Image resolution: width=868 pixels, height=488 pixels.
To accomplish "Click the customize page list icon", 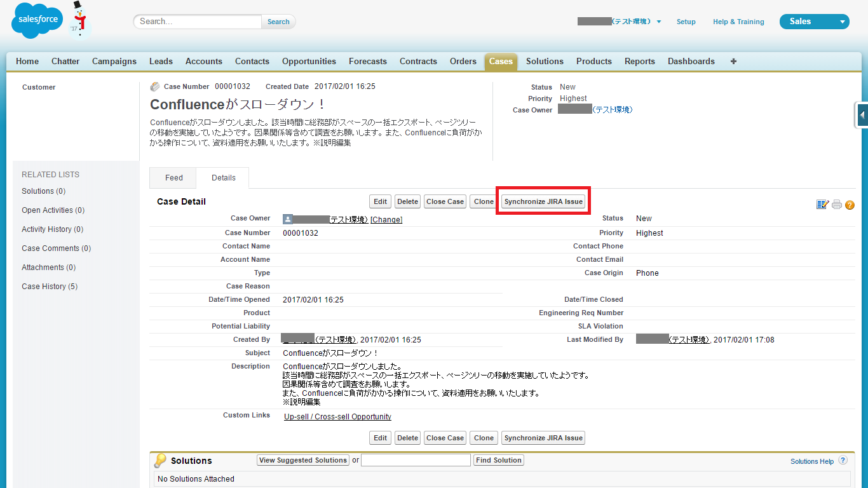I will [x=823, y=205].
